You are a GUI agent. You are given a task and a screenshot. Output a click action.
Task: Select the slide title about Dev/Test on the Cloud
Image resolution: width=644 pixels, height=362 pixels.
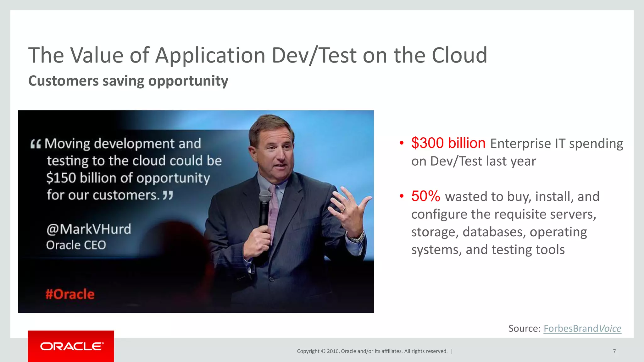tap(258, 56)
